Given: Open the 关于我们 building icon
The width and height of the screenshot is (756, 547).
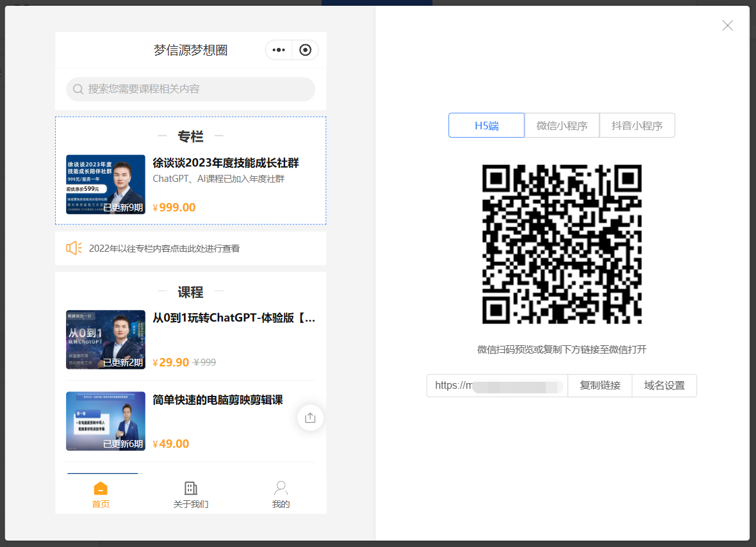Looking at the screenshot, I should (x=190, y=489).
